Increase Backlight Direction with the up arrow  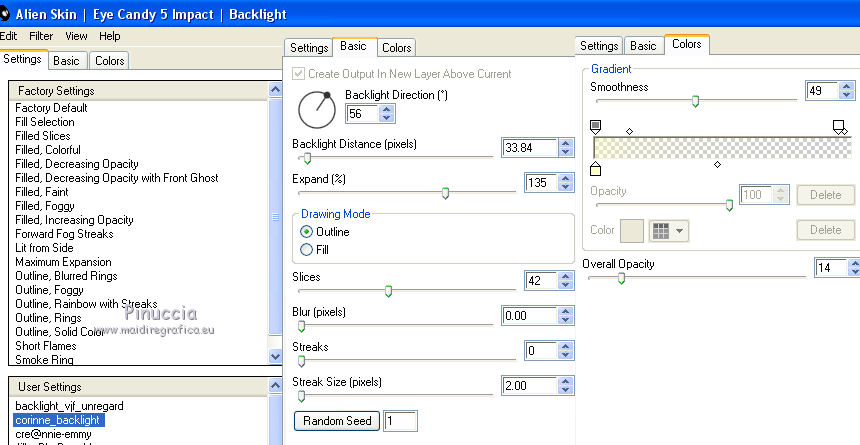(x=387, y=110)
